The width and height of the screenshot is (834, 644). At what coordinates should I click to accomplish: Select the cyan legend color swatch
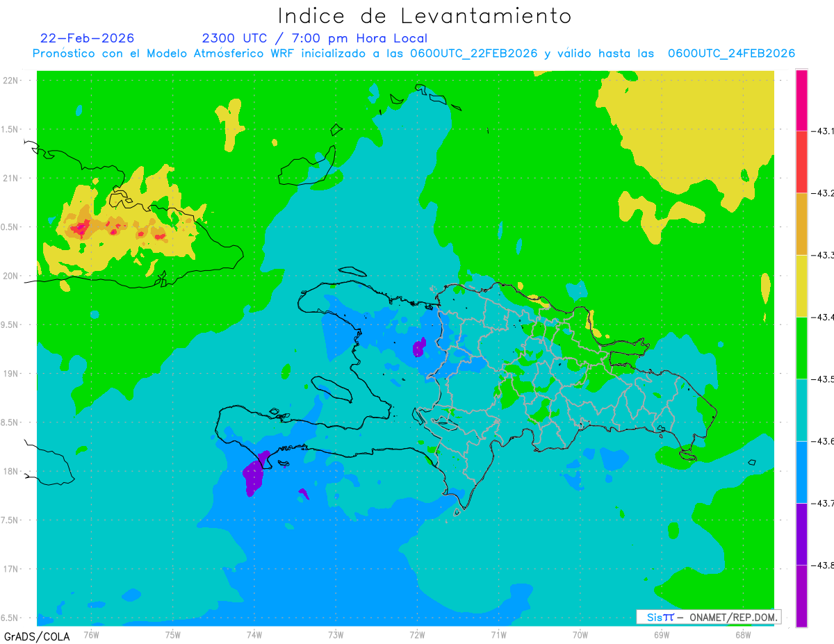801,410
